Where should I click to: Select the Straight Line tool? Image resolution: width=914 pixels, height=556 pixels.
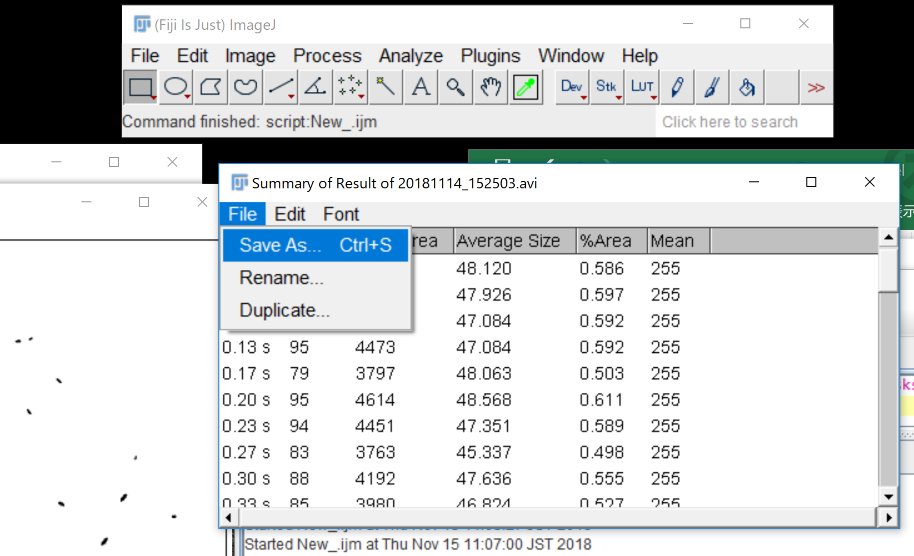(x=280, y=87)
